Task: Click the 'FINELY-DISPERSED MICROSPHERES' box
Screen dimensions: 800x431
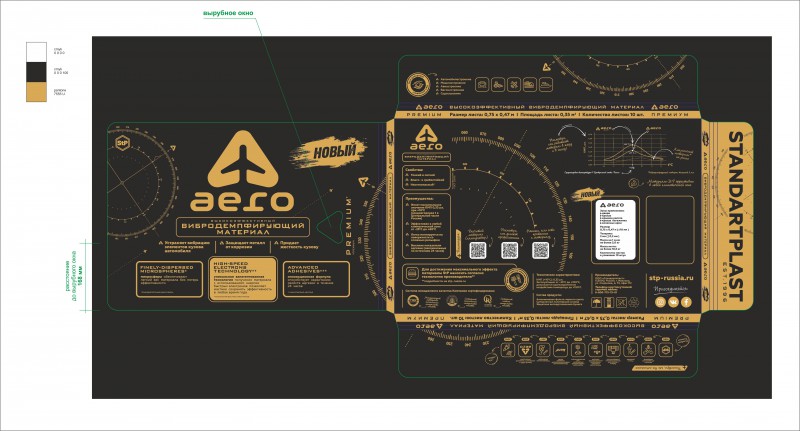Action: coord(169,279)
